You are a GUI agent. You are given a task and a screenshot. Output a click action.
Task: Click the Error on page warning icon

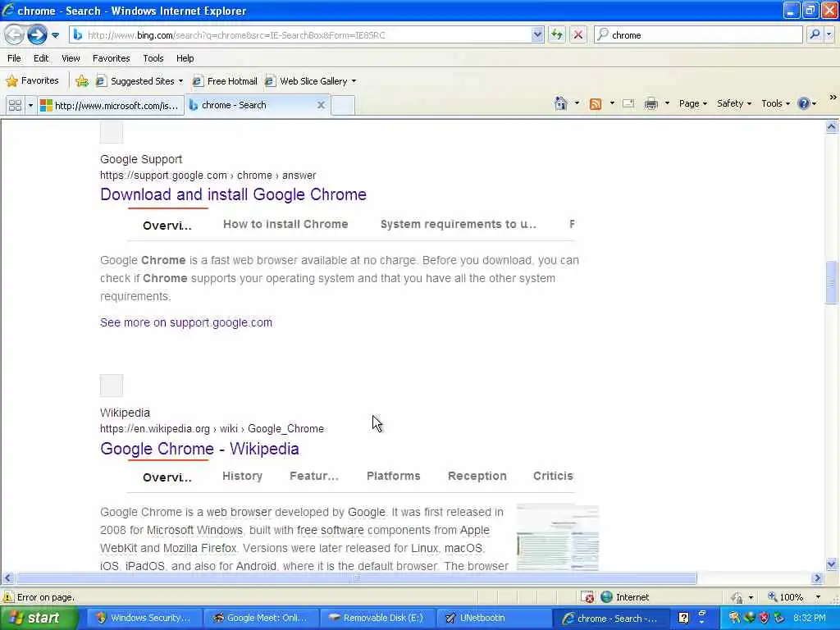point(8,597)
